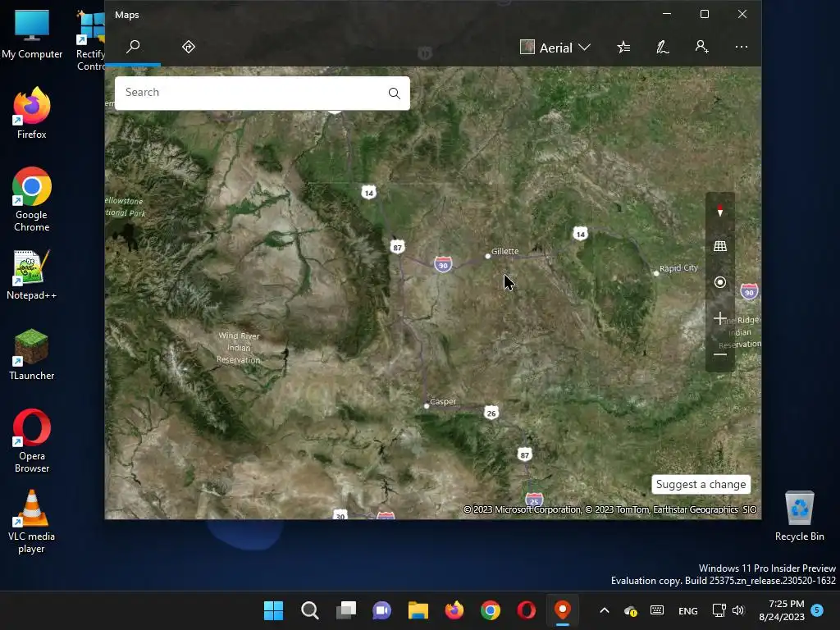Open File Explorer from taskbar

point(418,610)
